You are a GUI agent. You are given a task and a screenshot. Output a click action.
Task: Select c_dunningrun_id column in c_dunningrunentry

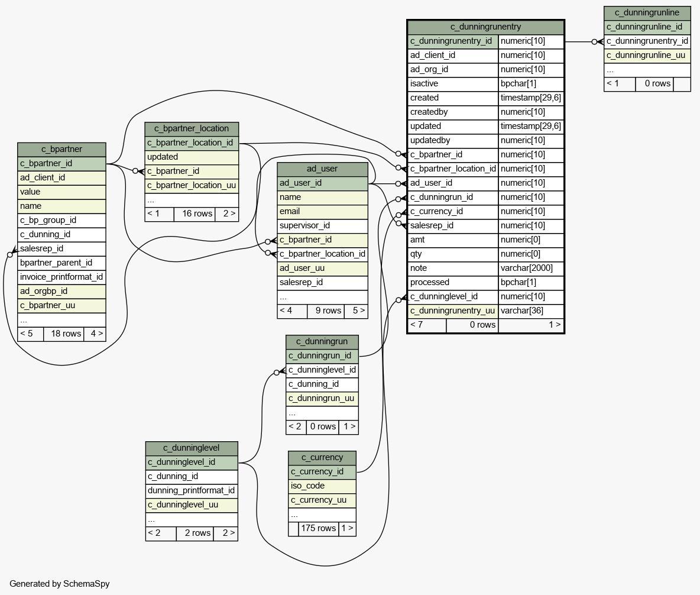click(453, 198)
